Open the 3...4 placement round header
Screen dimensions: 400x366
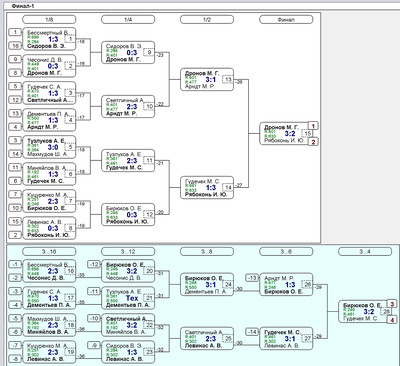[x=365, y=251]
